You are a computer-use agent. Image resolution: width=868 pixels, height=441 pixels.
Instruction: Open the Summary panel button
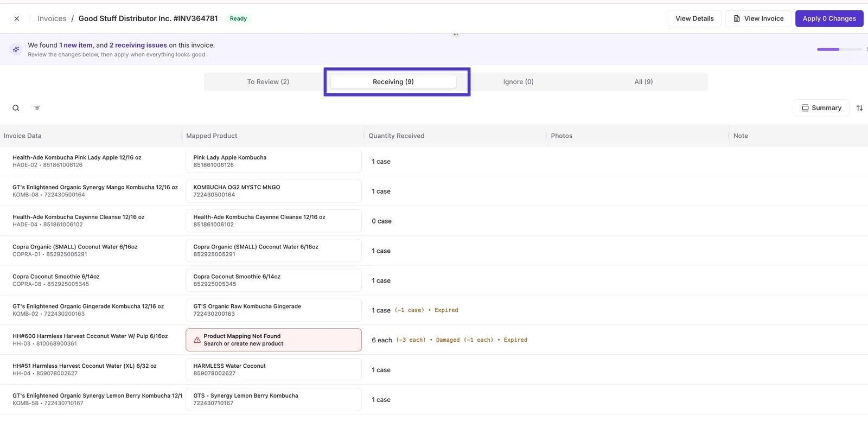(x=821, y=108)
